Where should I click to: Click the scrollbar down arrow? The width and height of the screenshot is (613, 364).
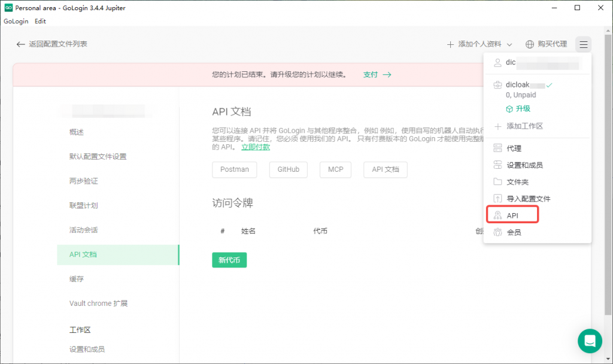point(608,359)
